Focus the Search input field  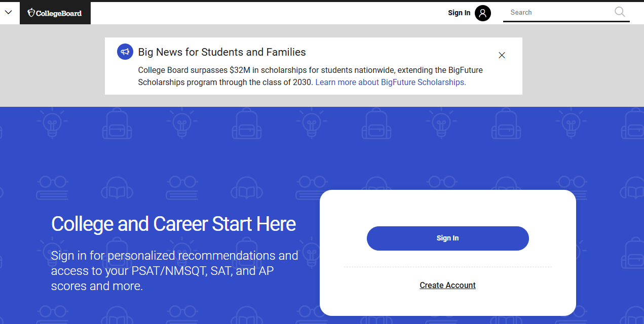pyautogui.click(x=557, y=13)
